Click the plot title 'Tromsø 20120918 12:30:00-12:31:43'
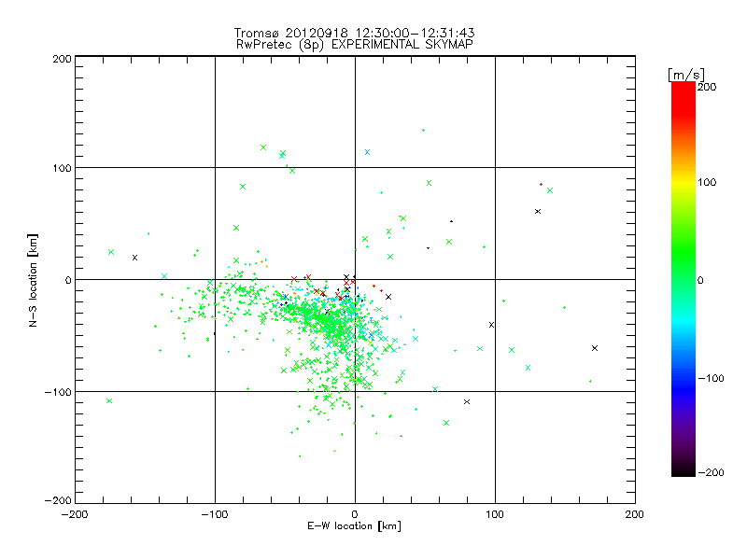Viewport: 747px width, 560px height. coord(355,33)
